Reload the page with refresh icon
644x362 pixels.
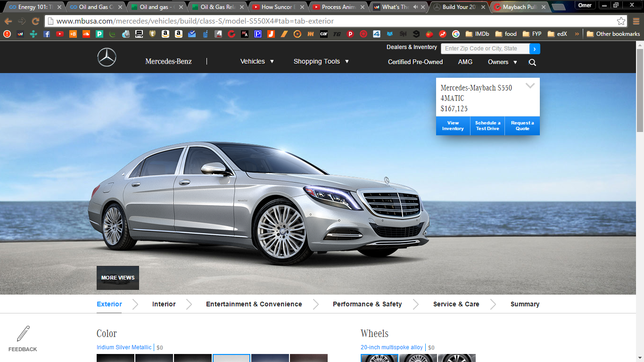[35, 21]
